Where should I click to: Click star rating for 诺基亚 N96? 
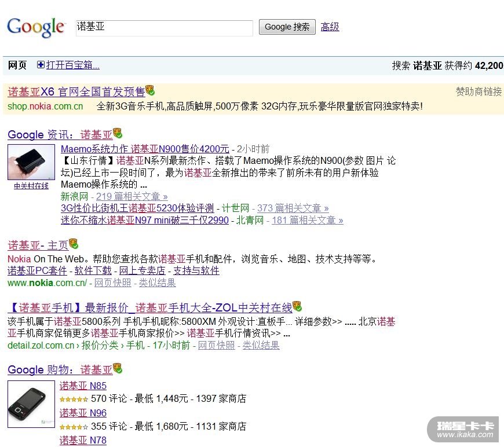pos(74,427)
